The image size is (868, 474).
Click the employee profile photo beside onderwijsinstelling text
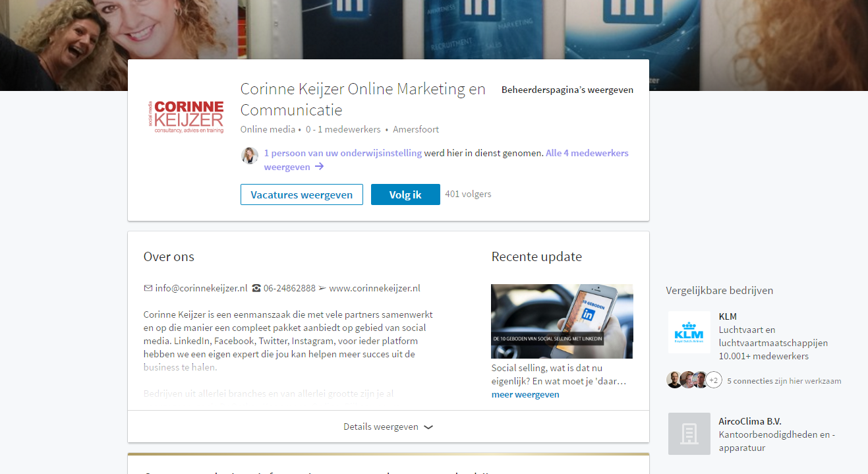250,156
